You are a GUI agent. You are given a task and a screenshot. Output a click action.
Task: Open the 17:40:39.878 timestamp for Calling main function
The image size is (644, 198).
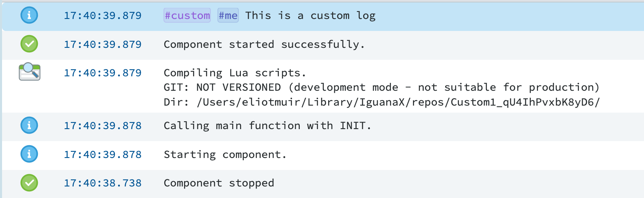pyautogui.click(x=103, y=125)
